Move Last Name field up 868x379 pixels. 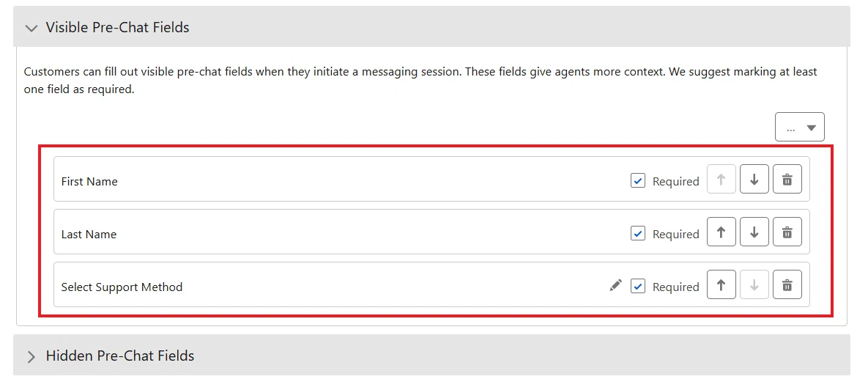click(x=722, y=232)
